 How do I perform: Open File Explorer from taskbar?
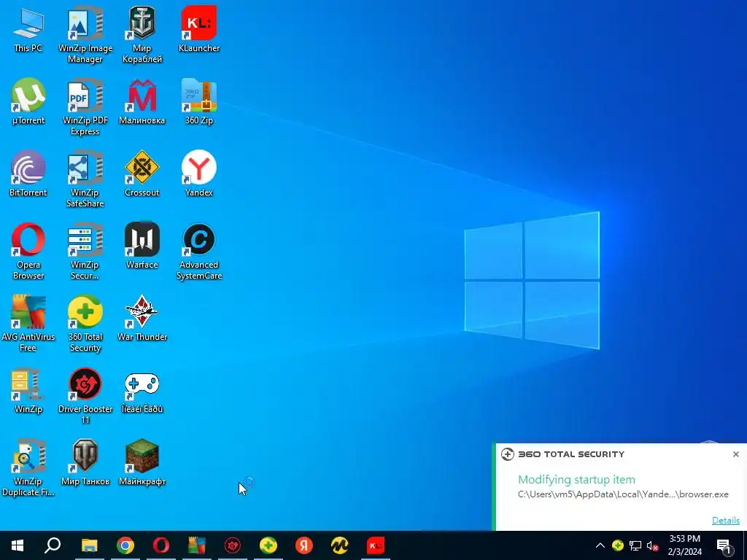(89, 545)
